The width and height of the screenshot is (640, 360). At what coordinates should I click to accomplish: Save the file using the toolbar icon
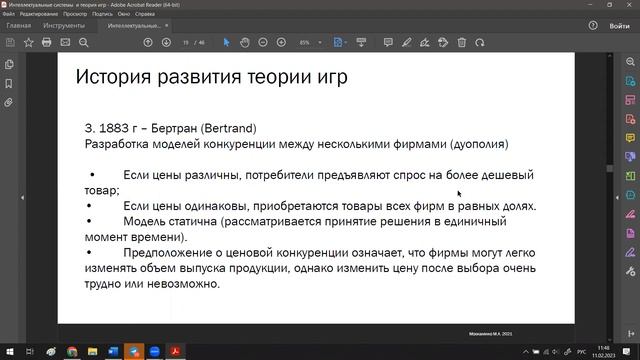point(10,42)
